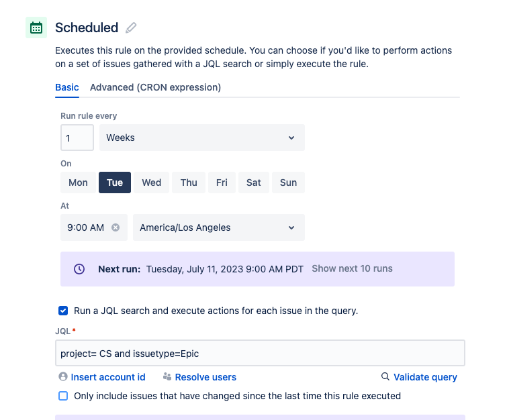Toggle Fri as a run day
Screen dimensions: 507x420
click(222, 182)
